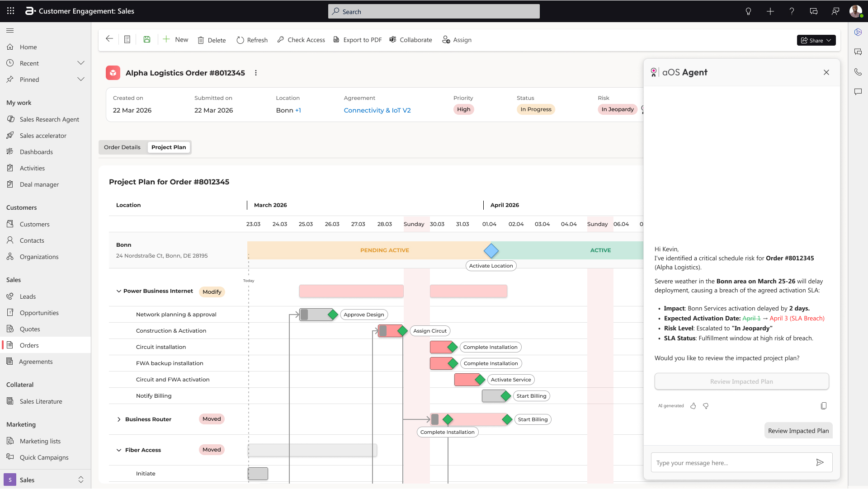
Task: Open order more options vertical ellipsis
Action: (256, 73)
